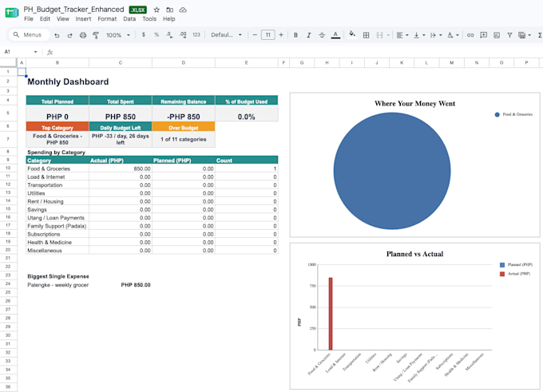Click the XLSX format badge
Viewport: 543px width, 392px height.
pos(138,10)
